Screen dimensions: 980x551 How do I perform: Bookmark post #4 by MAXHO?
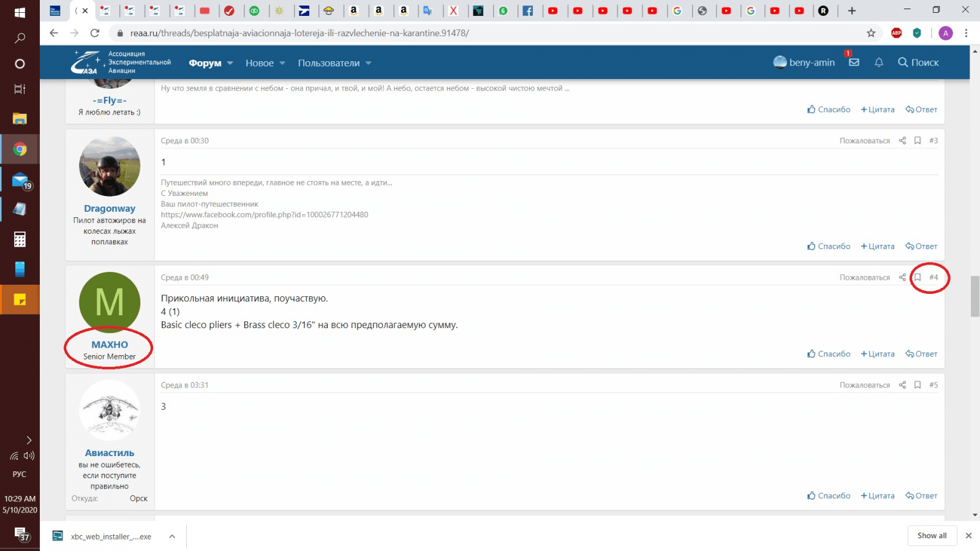tap(918, 277)
